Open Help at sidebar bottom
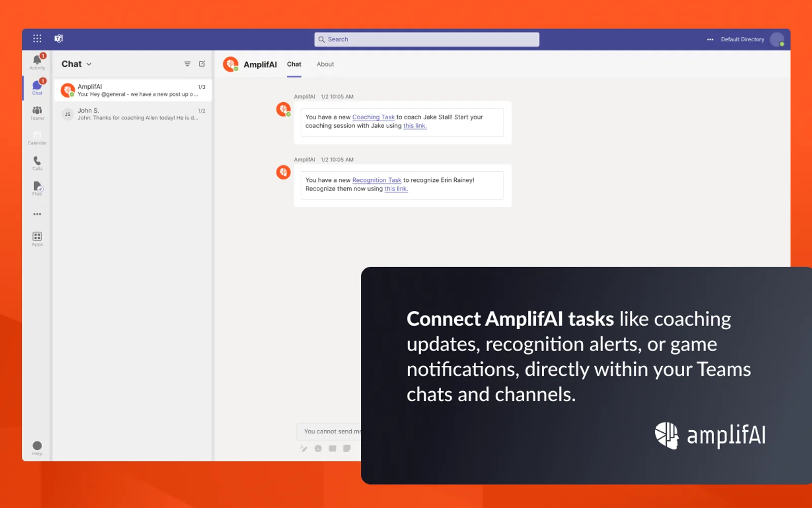This screenshot has height=508, width=812. point(37,448)
